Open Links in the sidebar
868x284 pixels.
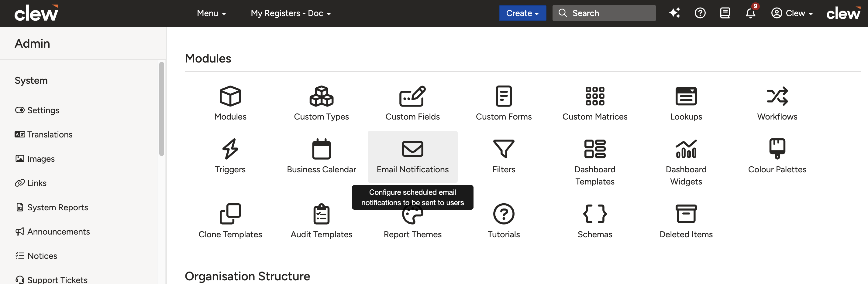point(31,183)
